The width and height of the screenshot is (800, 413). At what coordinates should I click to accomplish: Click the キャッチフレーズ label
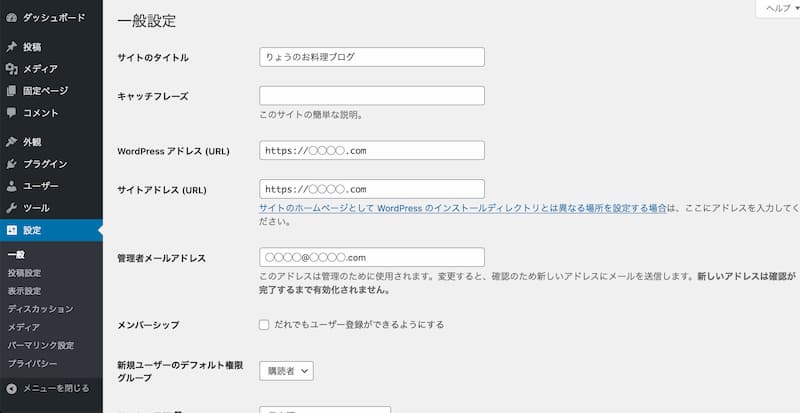[x=153, y=96]
